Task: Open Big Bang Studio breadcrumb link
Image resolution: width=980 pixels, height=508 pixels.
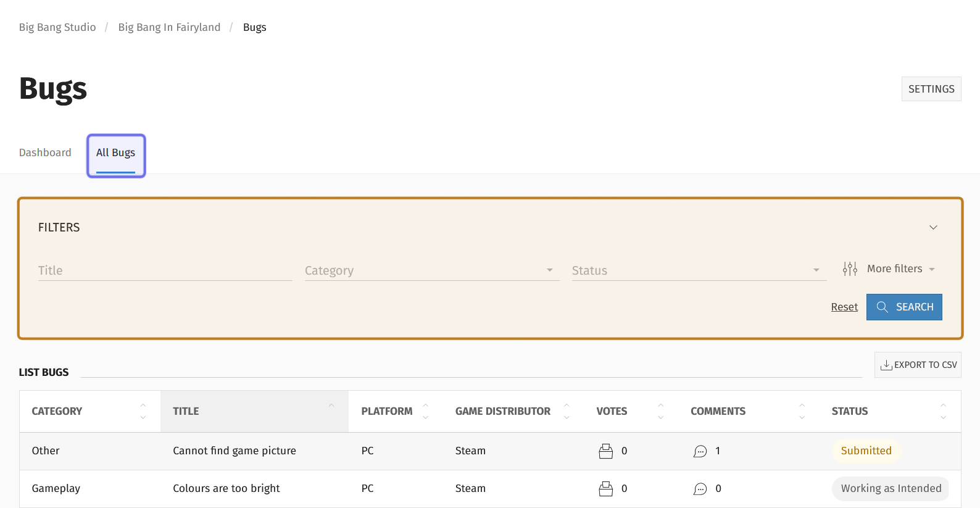Action: click(57, 27)
